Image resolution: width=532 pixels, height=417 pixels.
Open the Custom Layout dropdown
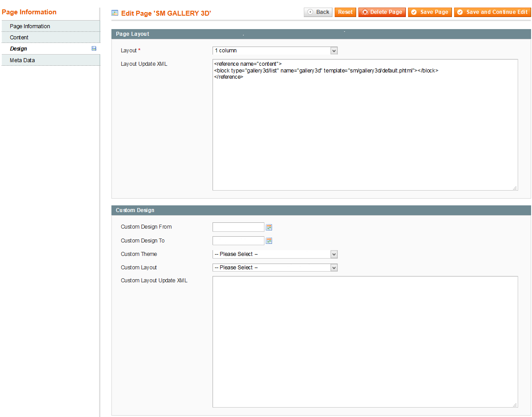(x=275, y=268)
